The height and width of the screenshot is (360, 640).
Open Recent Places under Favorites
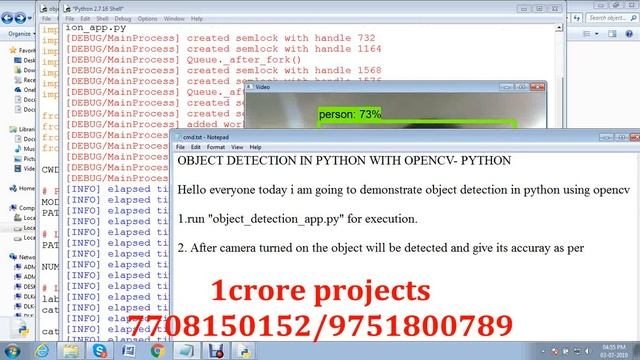(25, 80)
